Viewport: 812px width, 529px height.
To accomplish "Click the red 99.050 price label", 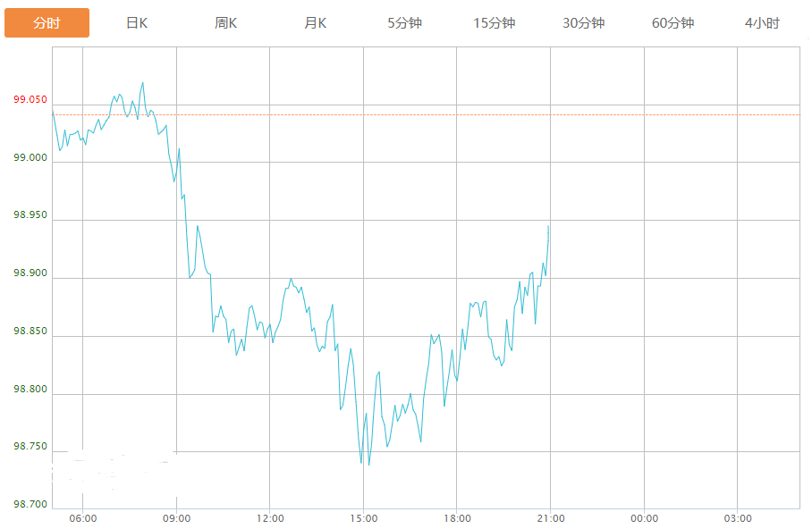I will 30,100.
